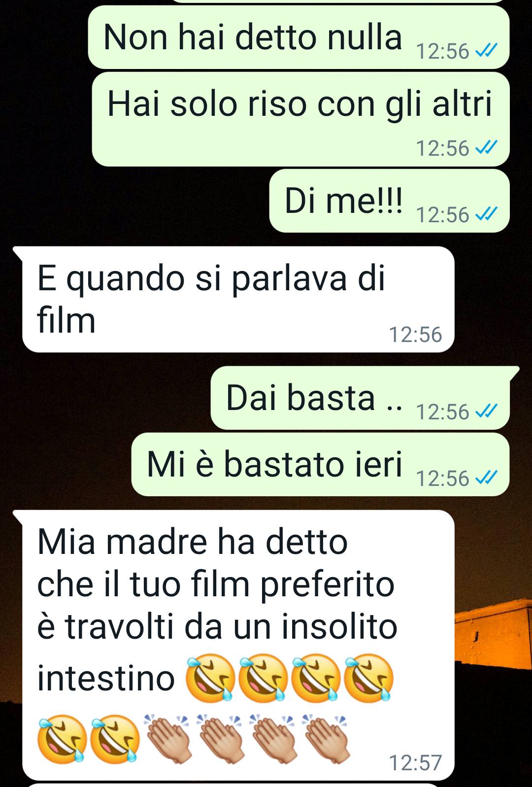Select the 'Non hai detto nulla' message bubble
The height and width of the screenshot is (787, 532).
pyautogui.click(x=299, y=37)
